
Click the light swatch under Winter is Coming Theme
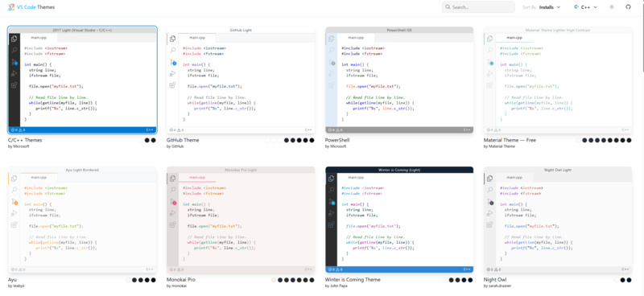click(x=445, y=280)
